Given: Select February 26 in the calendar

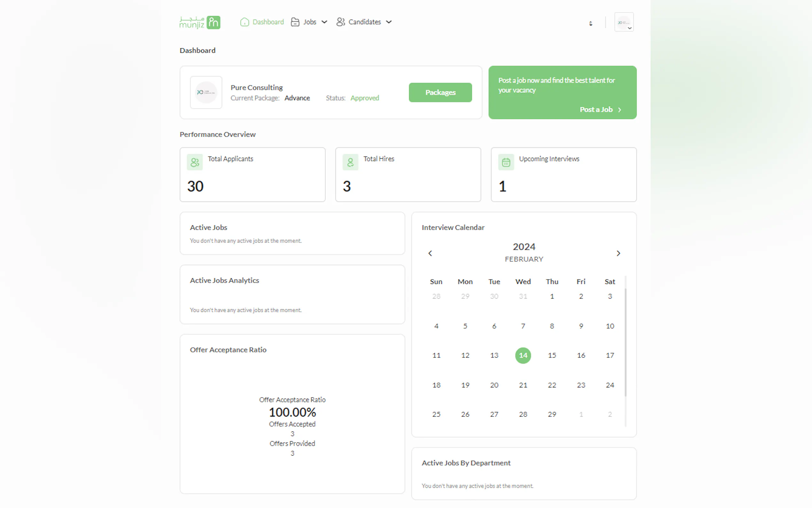Looking at the screenshot, I should (x=465, y=414).
